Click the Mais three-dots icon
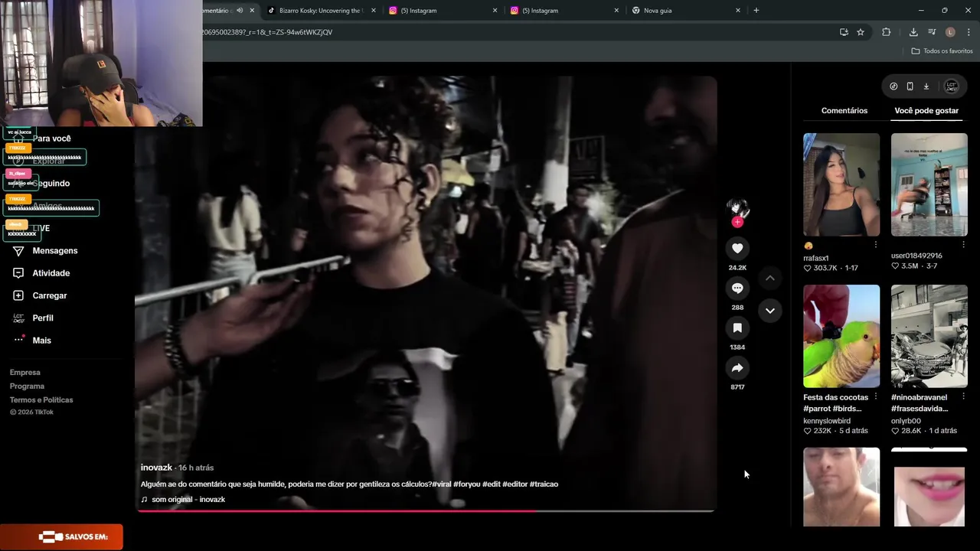 18,340
